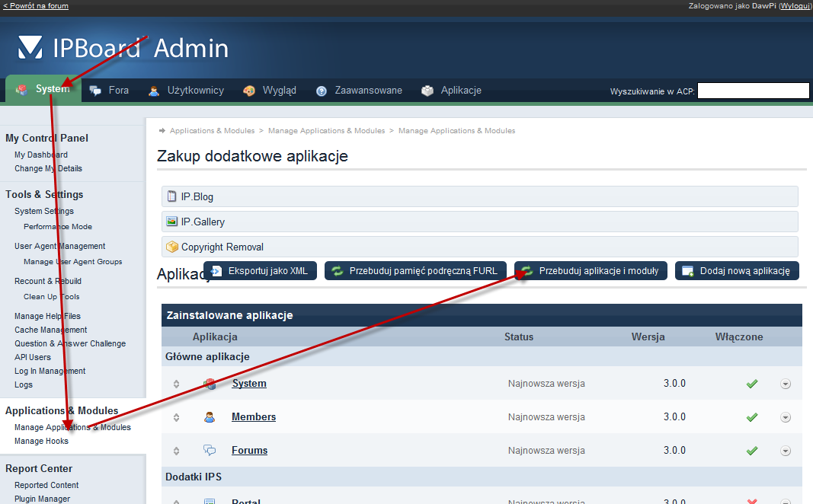Open the options dropdown for Forums row

[786, 451]
